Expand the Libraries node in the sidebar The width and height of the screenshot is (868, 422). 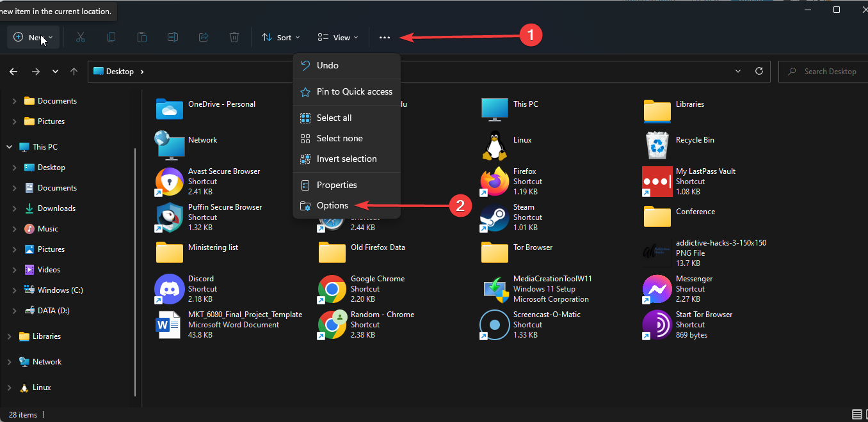tap(9, 336)
